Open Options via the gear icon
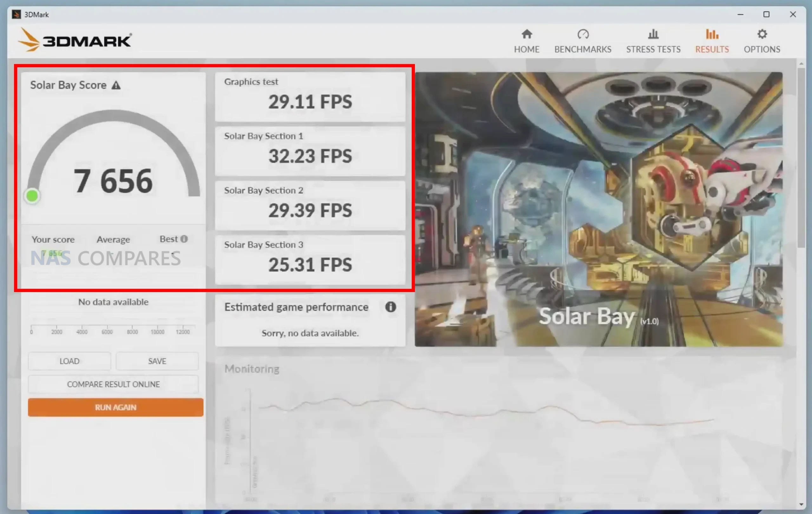 [762, 34]
